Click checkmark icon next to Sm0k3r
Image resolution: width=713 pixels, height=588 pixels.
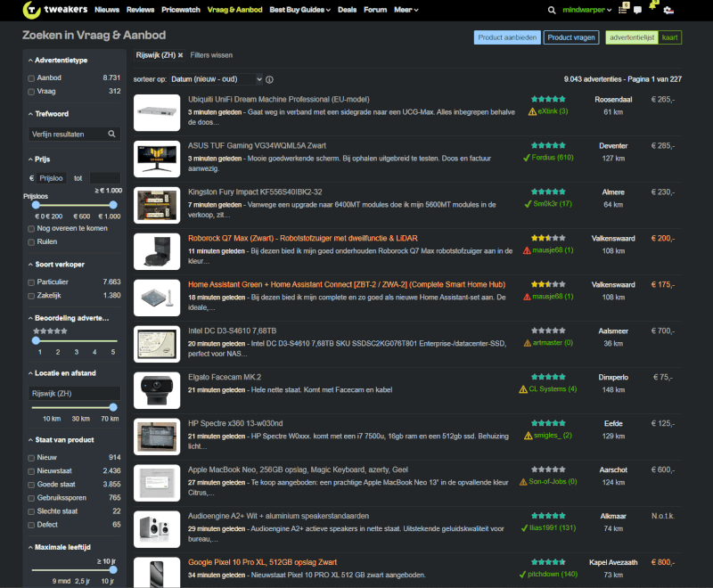click(x=528, y=204)
